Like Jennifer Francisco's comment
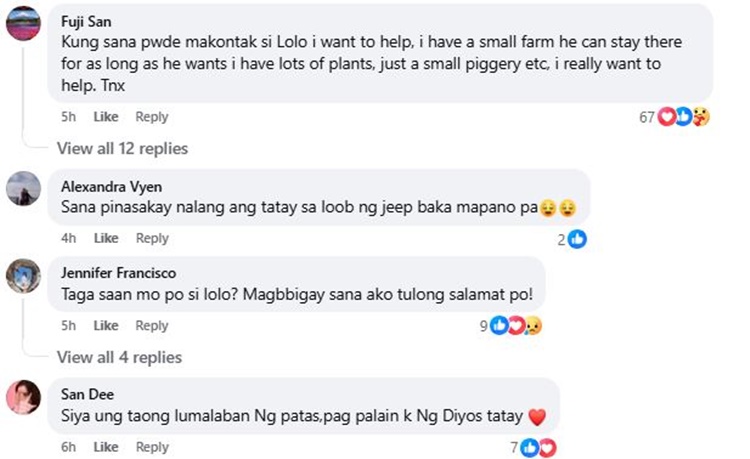 (x=106, y=326)
